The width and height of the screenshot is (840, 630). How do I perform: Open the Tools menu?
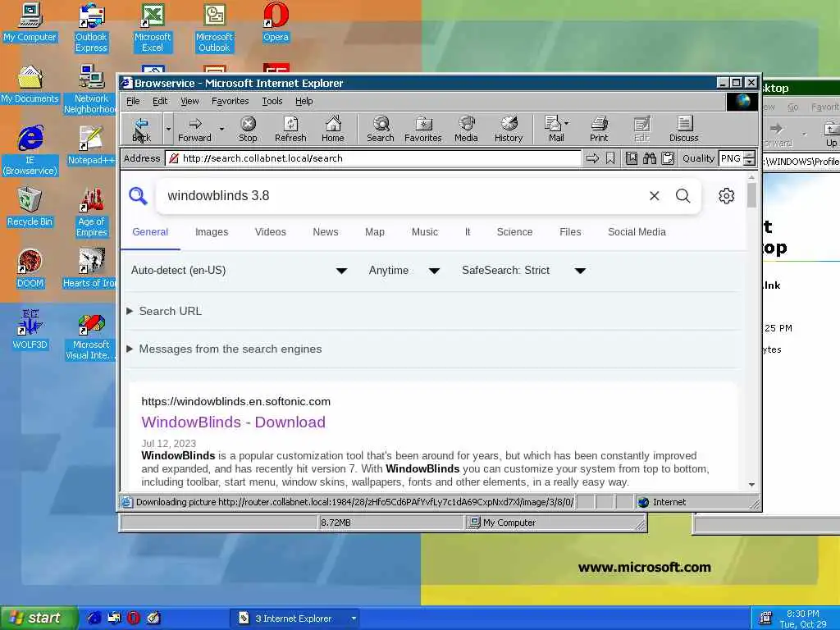pos(272,101)
